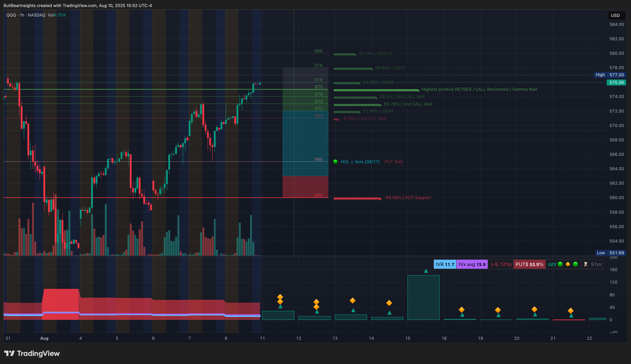Click the red 571 strike level label
The width and height of the screenshot is (631, 364).
(x=319, y=116)
